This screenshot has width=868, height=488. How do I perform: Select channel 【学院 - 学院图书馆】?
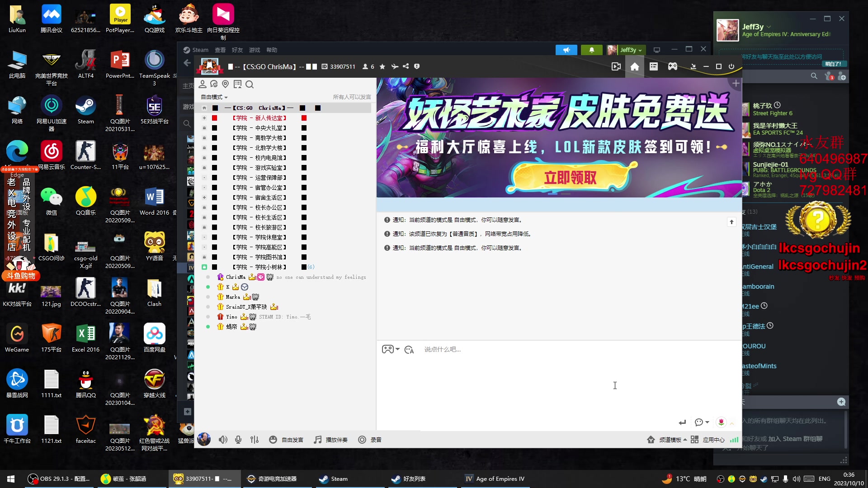pyautogui.click(x=259, y=257)
